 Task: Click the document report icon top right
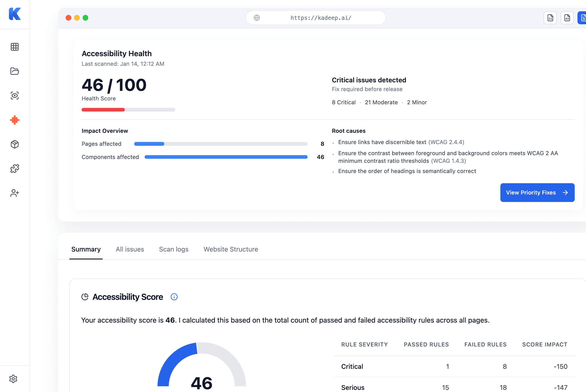(x=550, y=18)
